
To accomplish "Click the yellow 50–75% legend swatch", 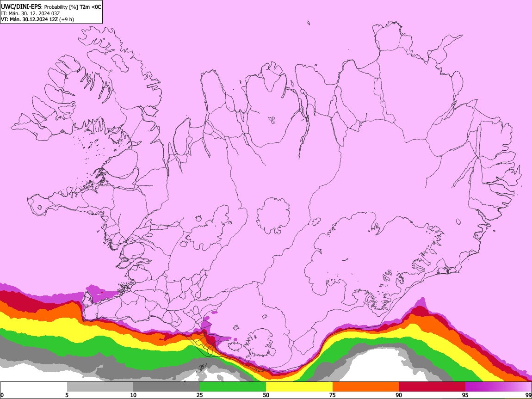I will [x=299, y=387].
